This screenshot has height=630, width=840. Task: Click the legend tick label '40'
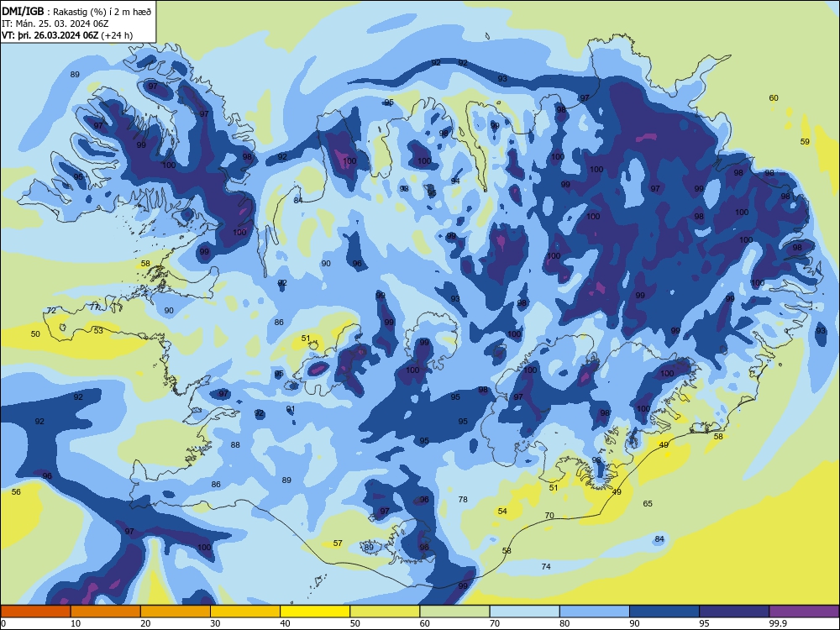286,623
